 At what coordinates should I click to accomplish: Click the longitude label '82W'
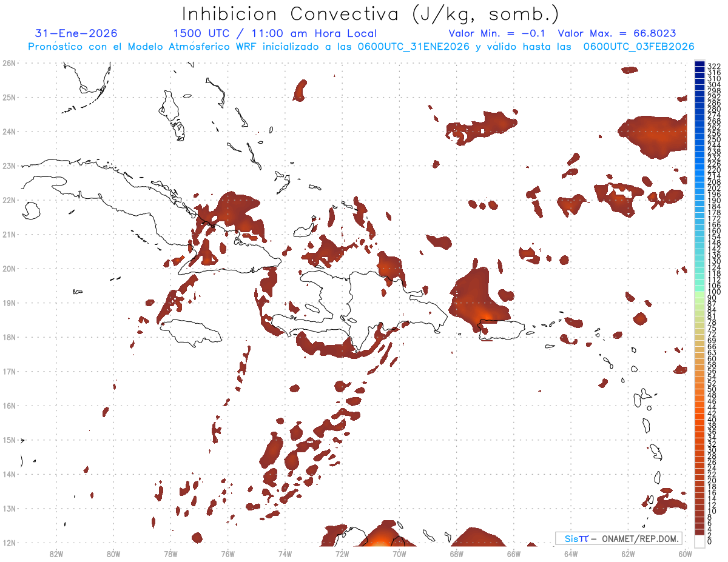click(56, 554)
